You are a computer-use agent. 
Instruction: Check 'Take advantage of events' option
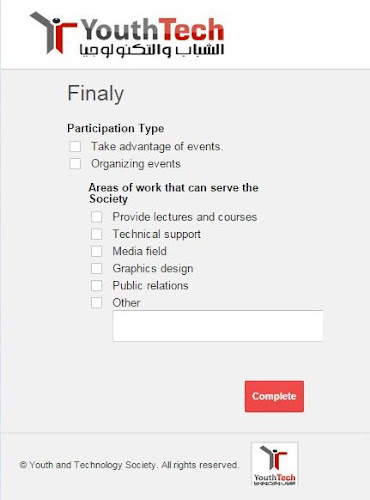pyautogui.click(x=75, y=146)
